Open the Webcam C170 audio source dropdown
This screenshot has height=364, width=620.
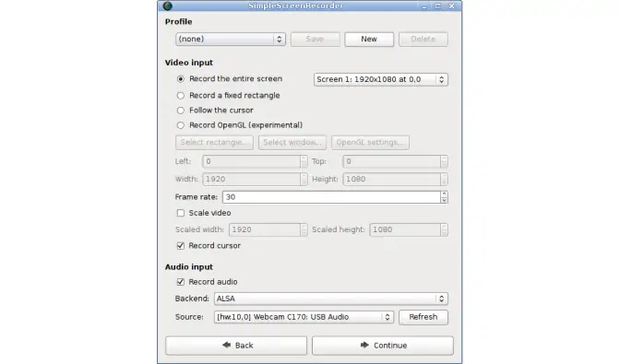point(304,317)
